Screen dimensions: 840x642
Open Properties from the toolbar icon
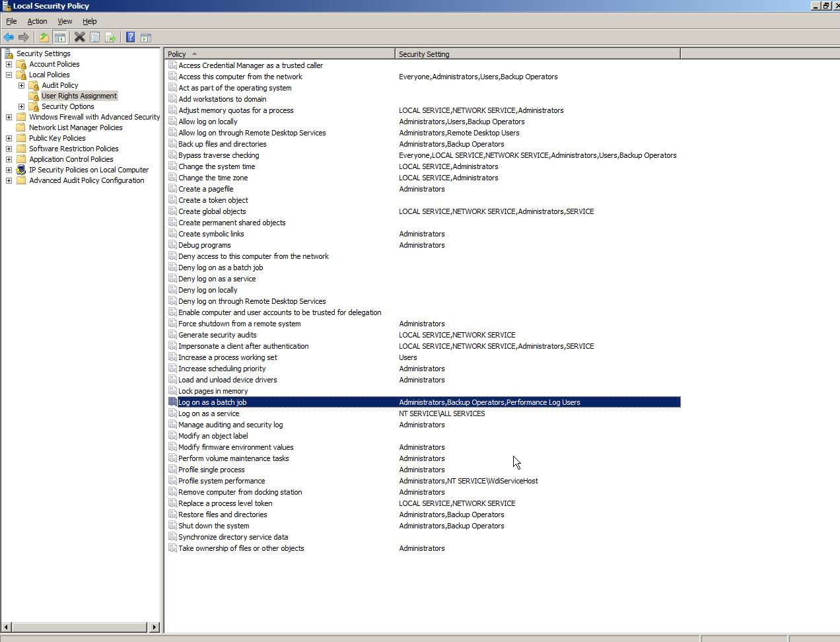click(95, 37)
